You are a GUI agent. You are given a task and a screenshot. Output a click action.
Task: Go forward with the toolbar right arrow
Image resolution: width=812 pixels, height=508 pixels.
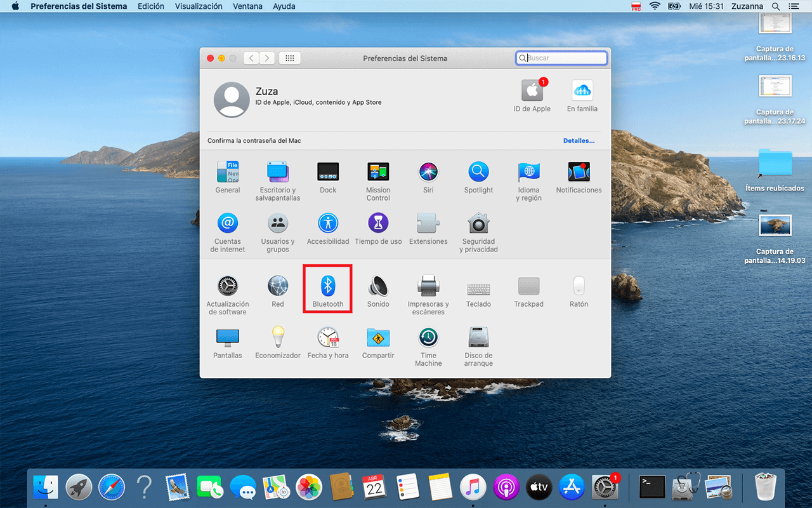tap(267, 58)
